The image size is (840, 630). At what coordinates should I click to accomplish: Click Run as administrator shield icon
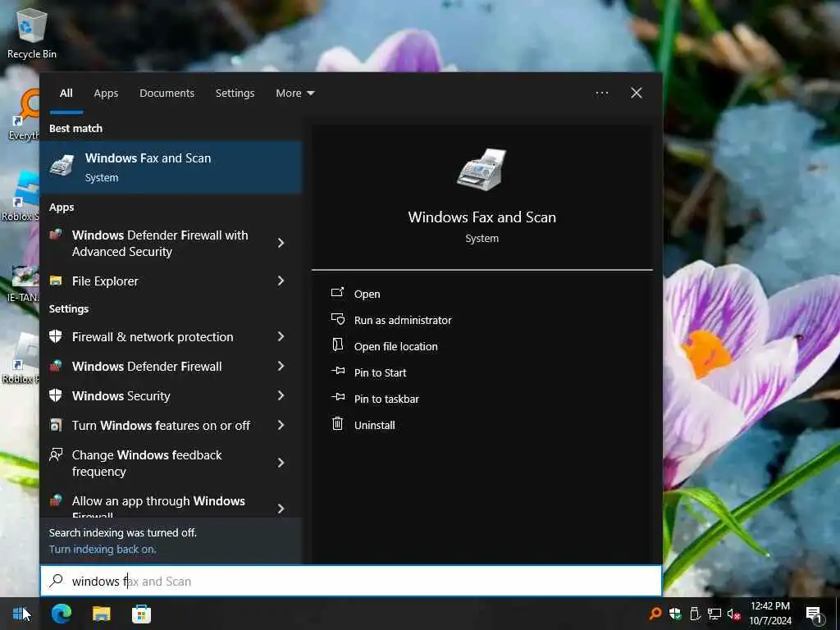[x=337, y=319]
